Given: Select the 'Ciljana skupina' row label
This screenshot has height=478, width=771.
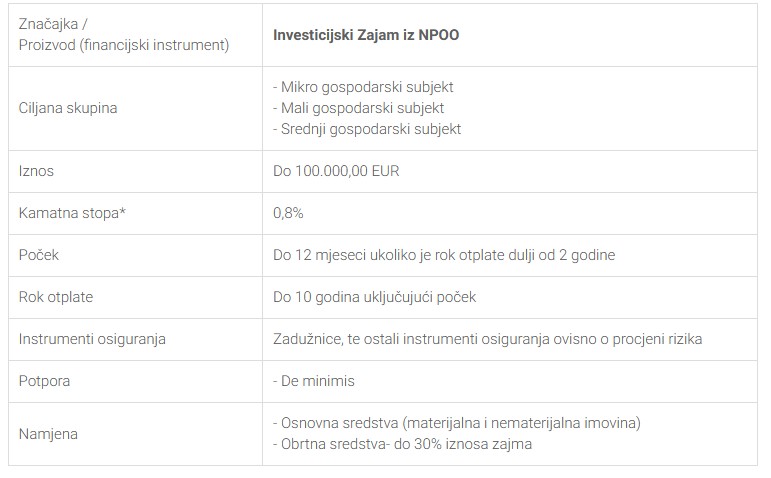Looking at the screenshot, I should coord(68,107).
